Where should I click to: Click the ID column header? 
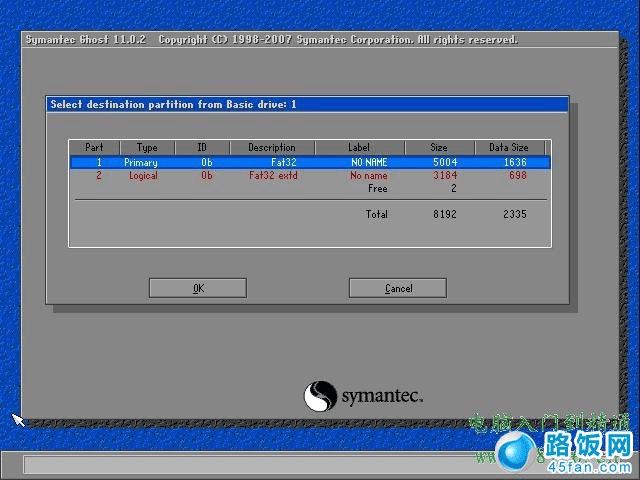[202, 147]
